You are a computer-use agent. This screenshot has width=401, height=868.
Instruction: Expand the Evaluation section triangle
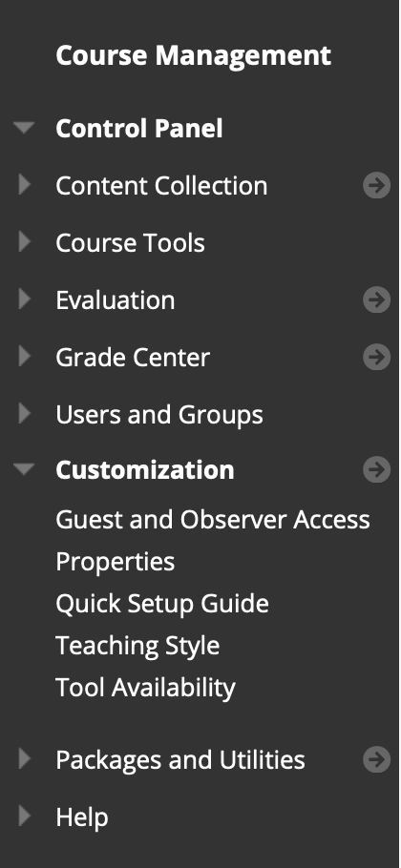click(x=25, y=299)
